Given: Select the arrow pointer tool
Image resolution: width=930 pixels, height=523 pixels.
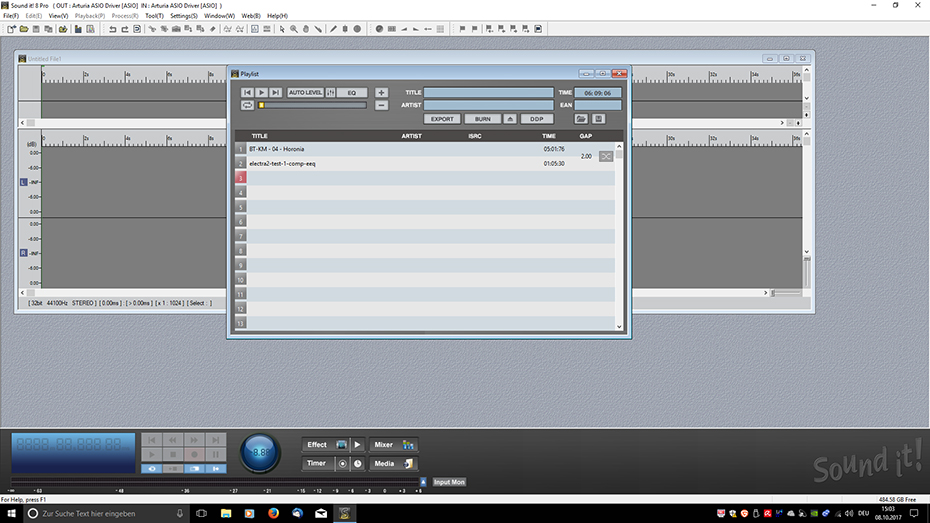Looking at the screenshot, I should point(282,28).
